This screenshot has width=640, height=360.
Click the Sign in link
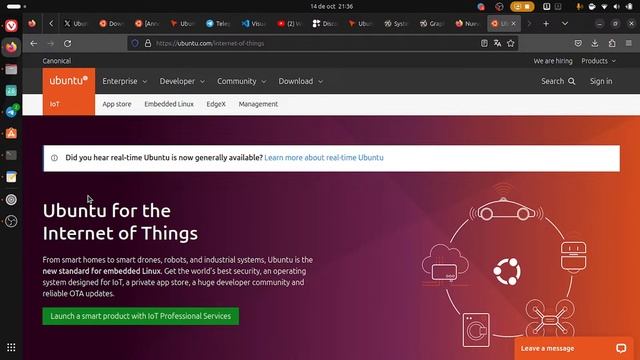[x=601, y=81]
